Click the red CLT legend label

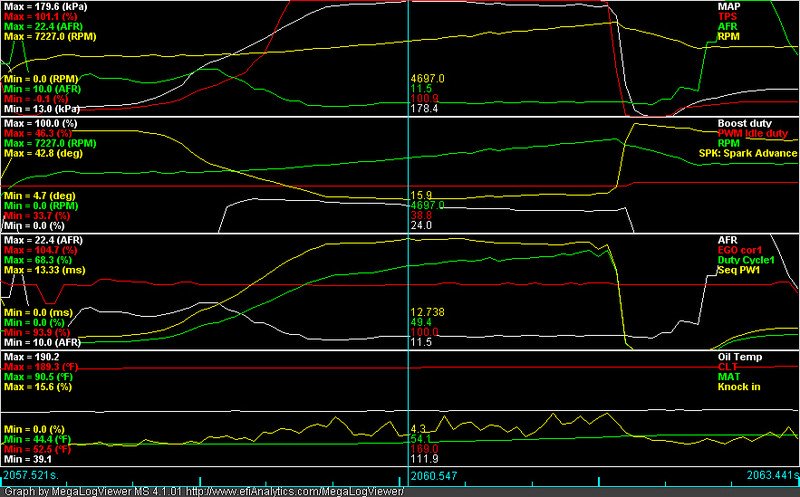click(x=728, y=367)
